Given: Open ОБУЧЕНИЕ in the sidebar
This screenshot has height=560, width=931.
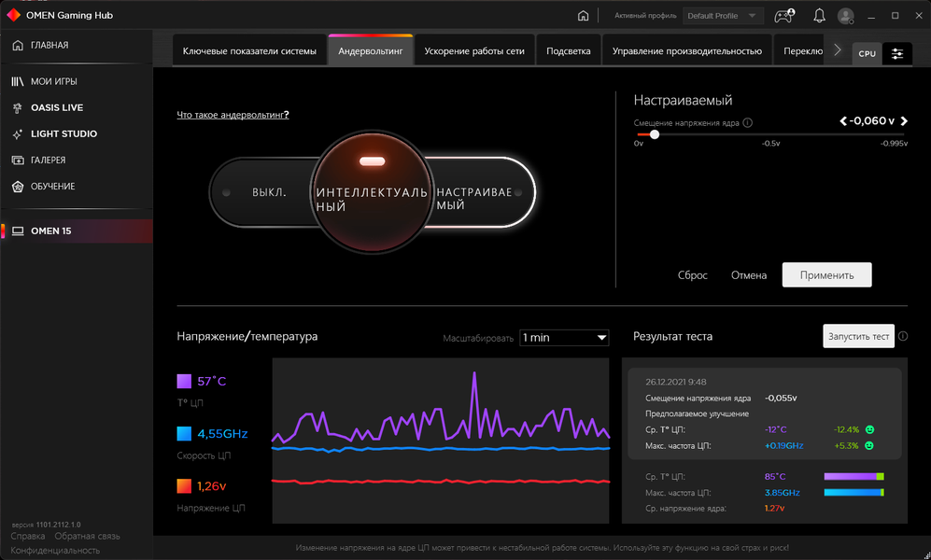Looking at the screenshot, I should 76,186.
